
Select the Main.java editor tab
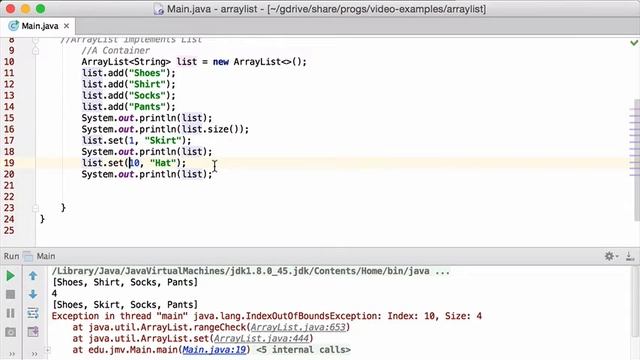(40, 26)
